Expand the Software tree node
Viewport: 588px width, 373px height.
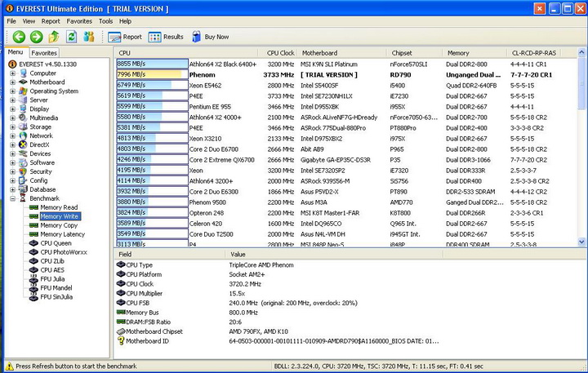(x=13, y=162)
